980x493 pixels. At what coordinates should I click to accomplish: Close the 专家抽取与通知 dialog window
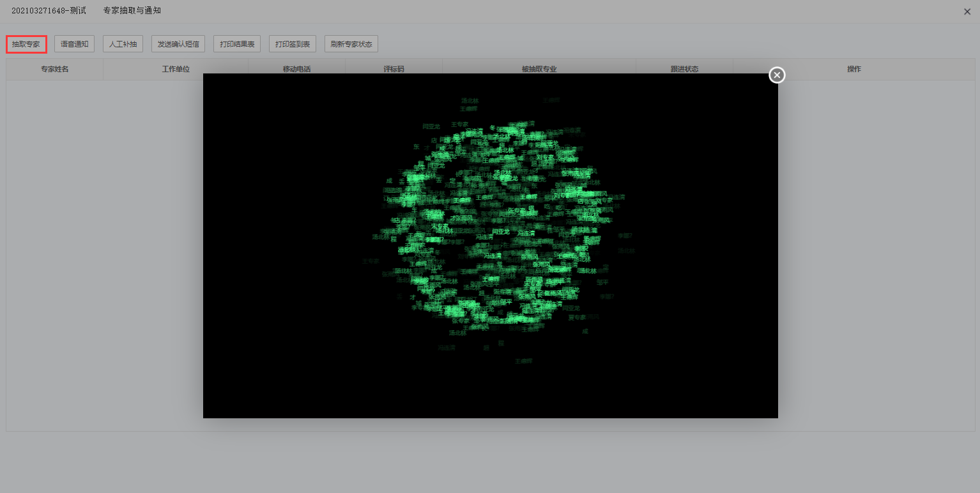tap(967, 11)
